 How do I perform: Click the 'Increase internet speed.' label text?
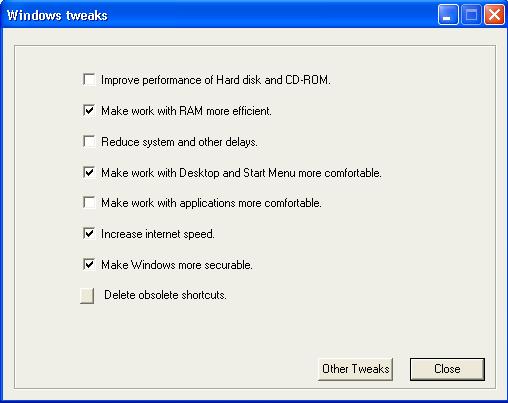[x=158, y=234]
